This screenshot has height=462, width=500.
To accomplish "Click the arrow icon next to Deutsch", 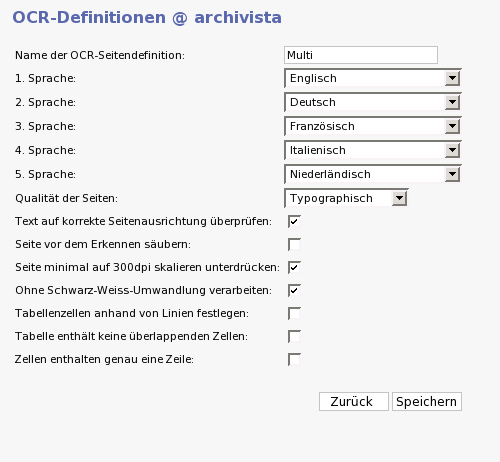I will click(452, 102).
